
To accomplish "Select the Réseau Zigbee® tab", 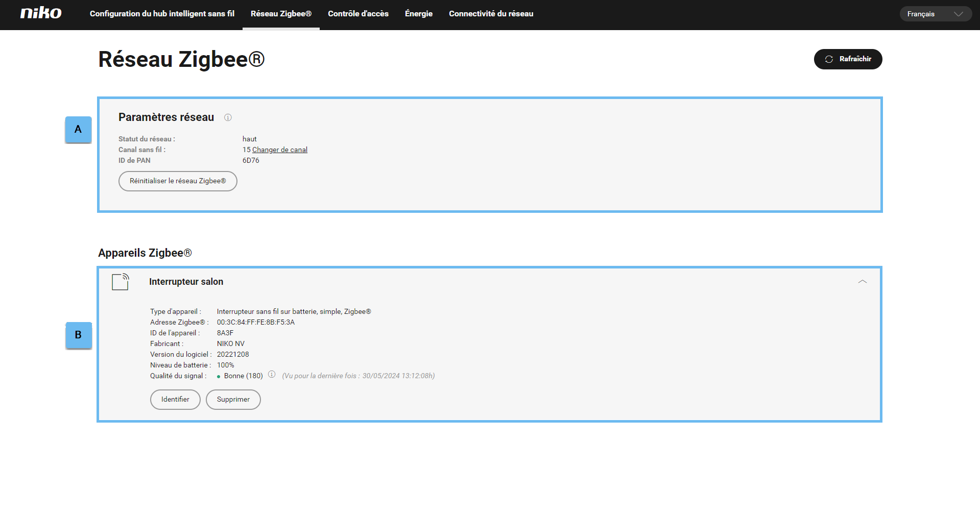I will click(x=281, y=14).
